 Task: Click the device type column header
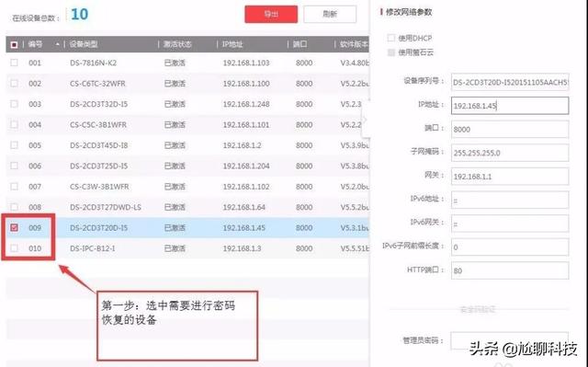pos(84,44)
